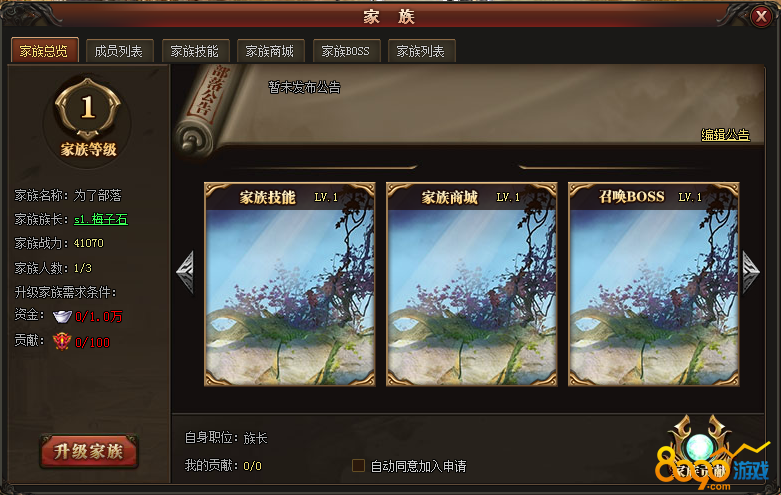
Task: Show previous cards with left arrow
Action: pos(186,272)
